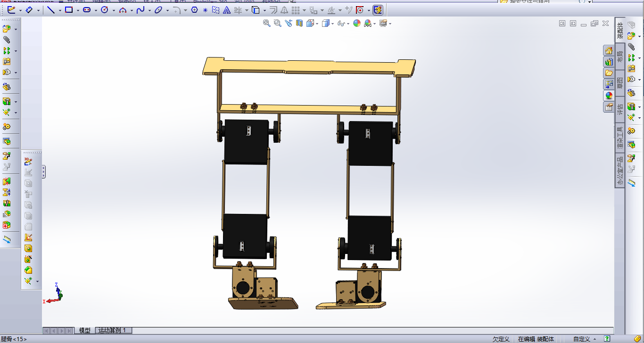The height and width of the screenshot is (343, 644).
Task: Select the Sketch tool in top toolbar
Action: (11, 9)
